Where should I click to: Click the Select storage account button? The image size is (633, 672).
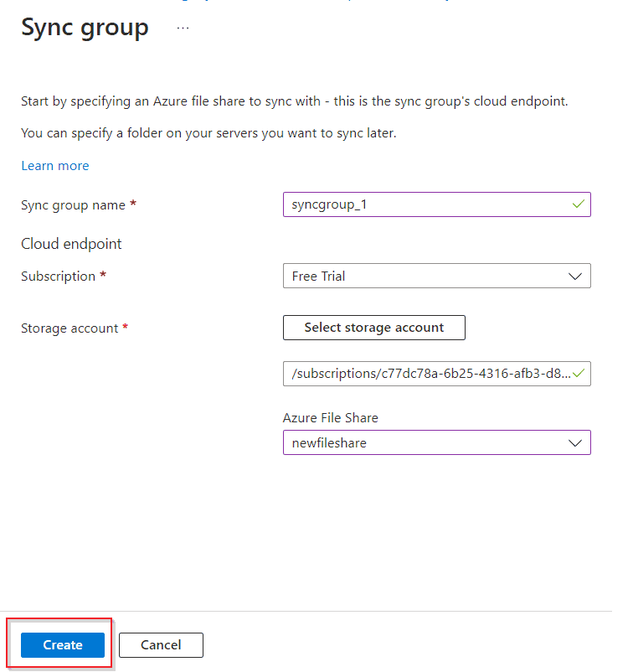pyautogui.click(x=373, y=328)
